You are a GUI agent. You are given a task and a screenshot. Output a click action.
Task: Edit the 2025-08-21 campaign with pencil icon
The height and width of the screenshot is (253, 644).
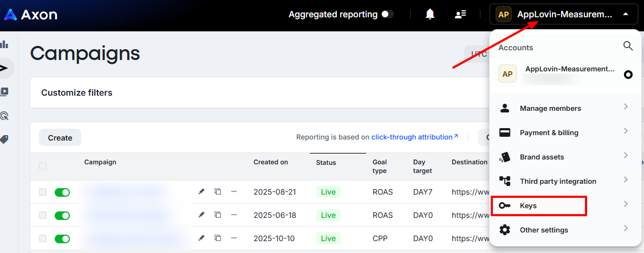(201, 191)
